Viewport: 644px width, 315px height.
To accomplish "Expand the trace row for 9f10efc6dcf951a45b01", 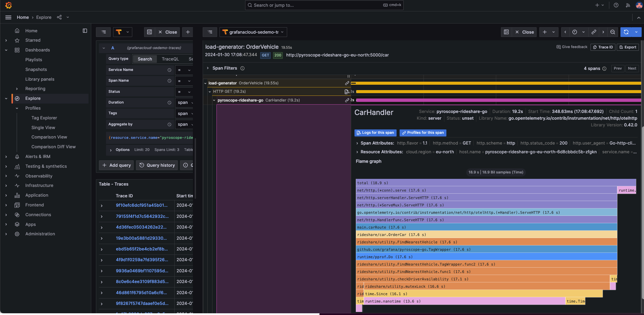I will click(x=102, y=205).
